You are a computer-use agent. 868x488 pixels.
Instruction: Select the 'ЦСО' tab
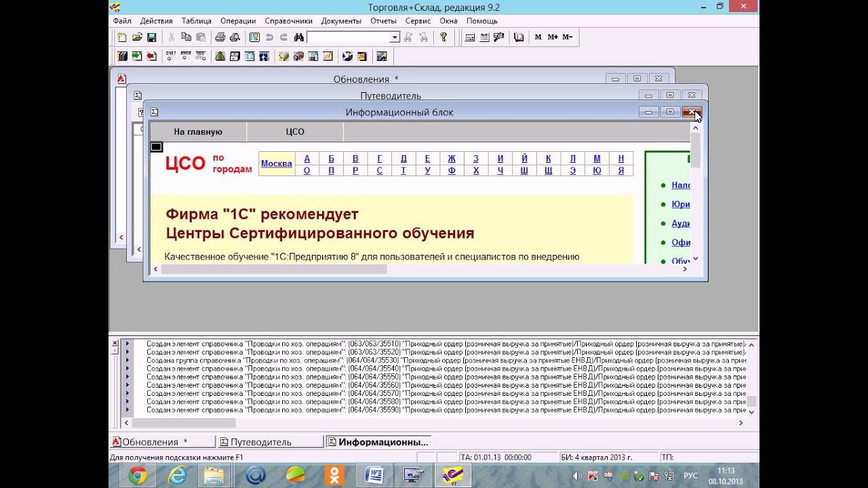[295, 131]
